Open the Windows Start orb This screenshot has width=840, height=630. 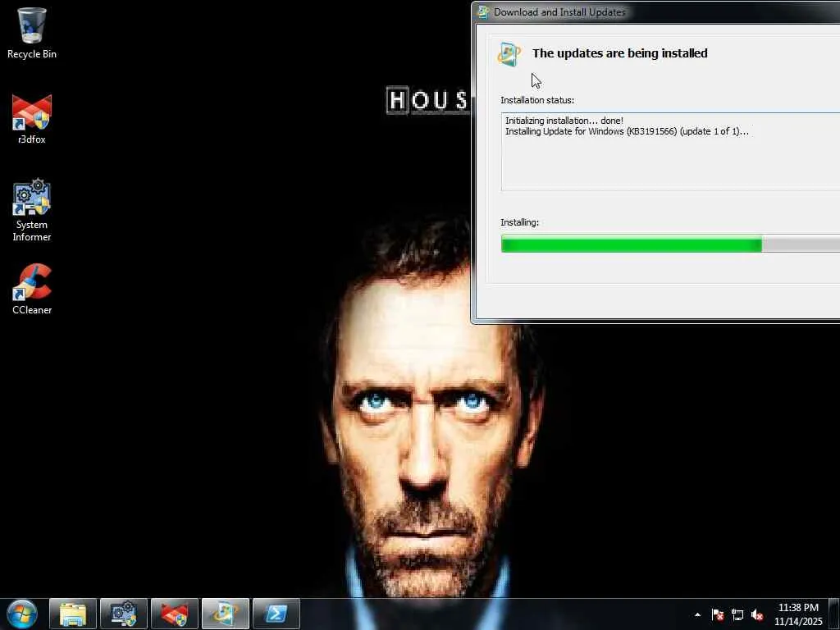[22, 614]
